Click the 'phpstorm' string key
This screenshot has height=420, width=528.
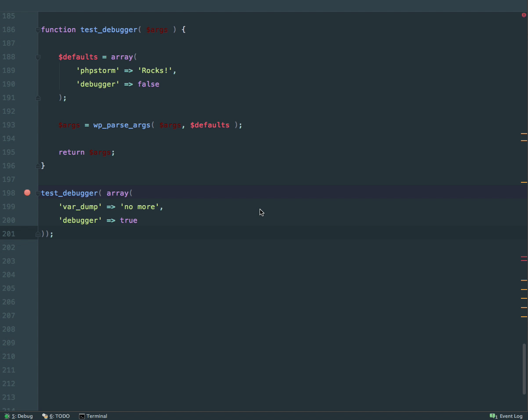click(x=98, y=70)
